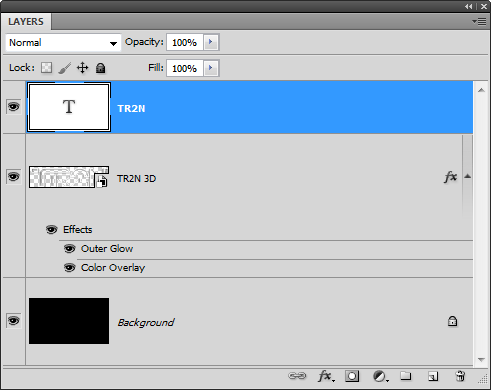The width and height of the screenshot is (491, 390).
Task: Lock layer position
Action: click(82, 68)
